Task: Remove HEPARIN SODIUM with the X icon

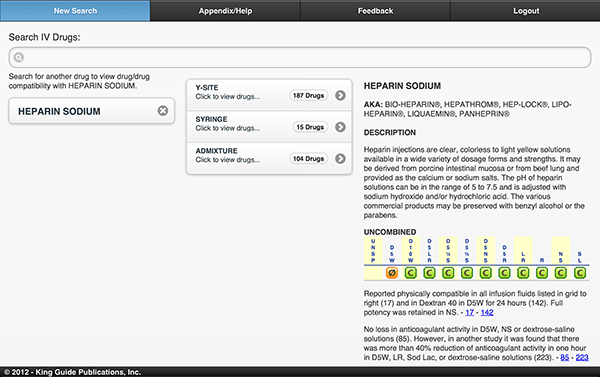Action: (163, 111)
